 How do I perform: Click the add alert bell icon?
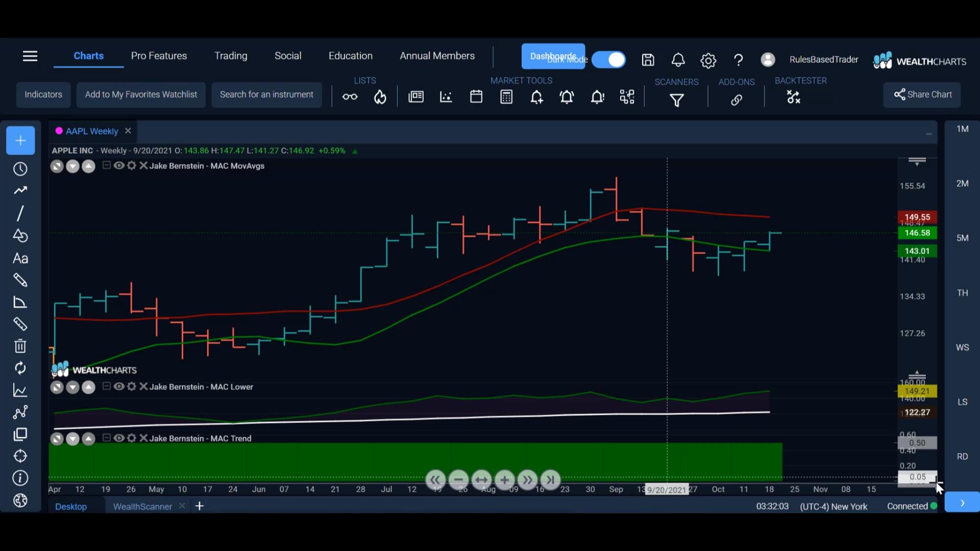click(x=536, y=97)
